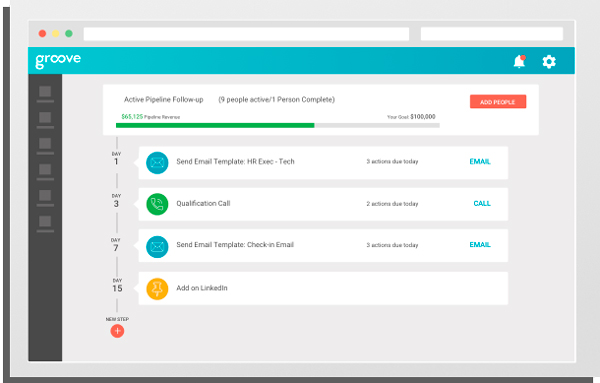Open the settings gear

[549, 62]
